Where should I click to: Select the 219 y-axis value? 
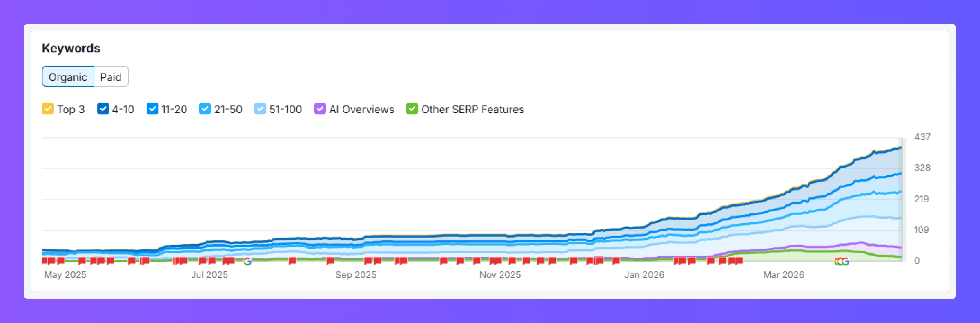coord(921,199)
